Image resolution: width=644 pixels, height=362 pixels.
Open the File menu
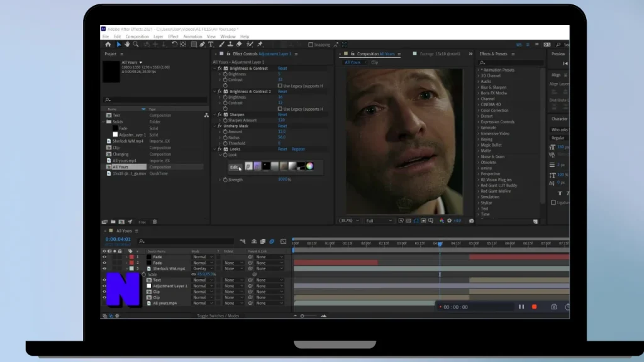click(x=106, y=36)
